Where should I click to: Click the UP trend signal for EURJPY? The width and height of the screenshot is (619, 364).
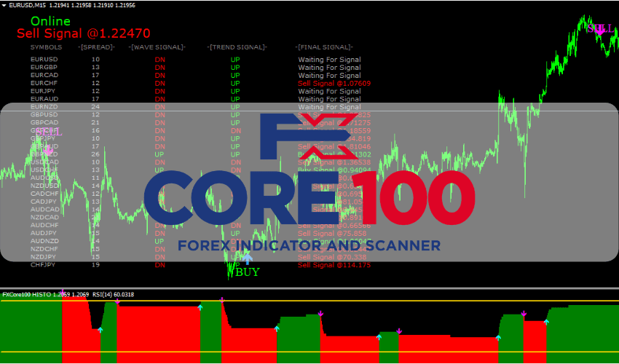tap(235, 91)
